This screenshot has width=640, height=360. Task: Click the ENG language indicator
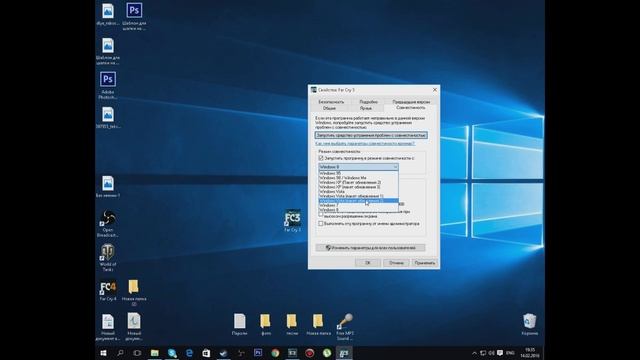click(x=510, y=353)
